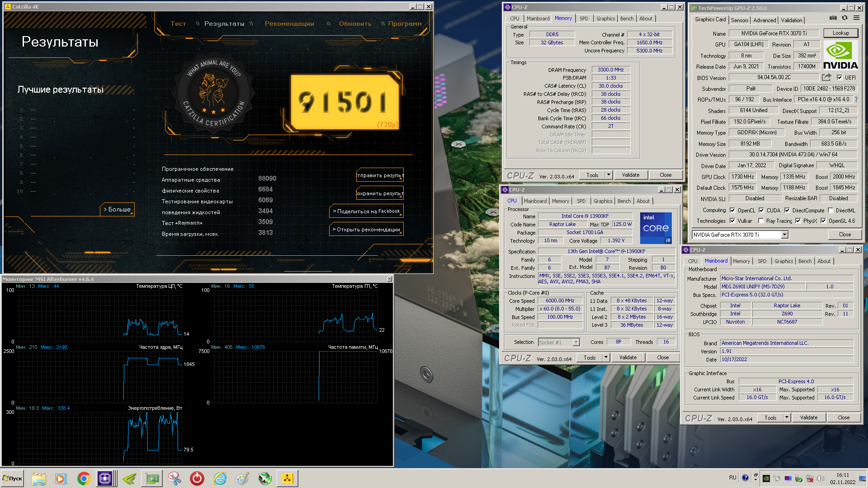Toggle the PhysX checkbox
The height and width of the screenshot is (488, 868).
tap(798, 221)
